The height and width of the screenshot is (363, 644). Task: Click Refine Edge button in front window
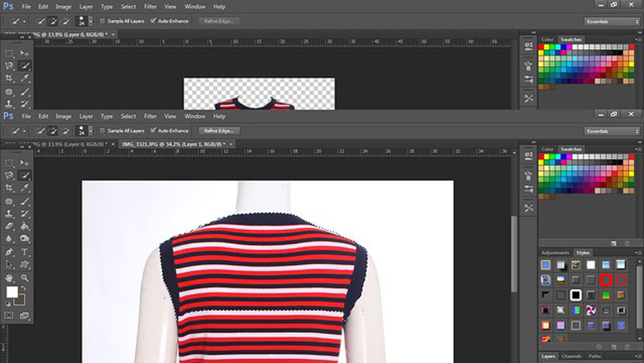click(219, 130)
